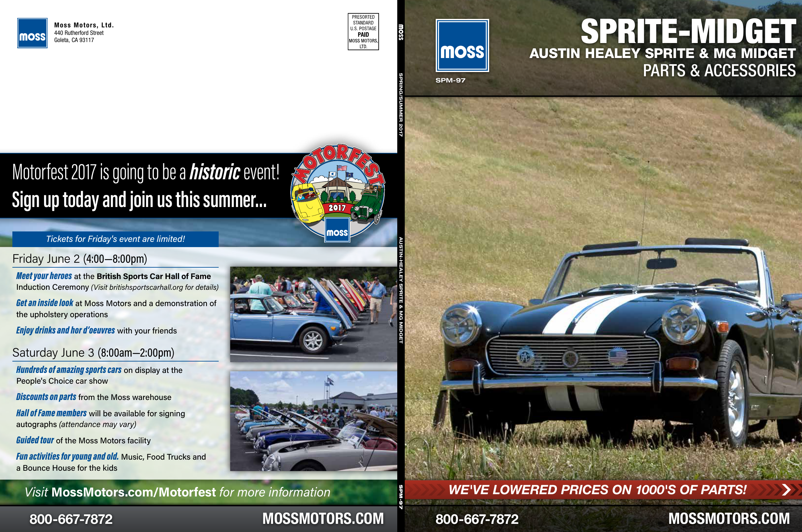Click 'Enjoy drinks and hor d'oeuvres' text
The width and height of the screenshot is (802, 532).
[66, 330]
